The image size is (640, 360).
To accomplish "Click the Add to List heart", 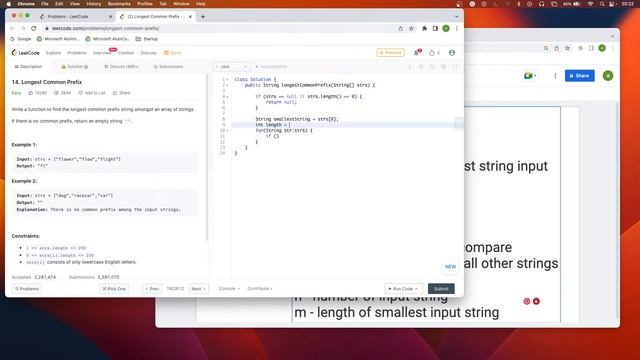I will pyautogui.click(x=80, y=93).
